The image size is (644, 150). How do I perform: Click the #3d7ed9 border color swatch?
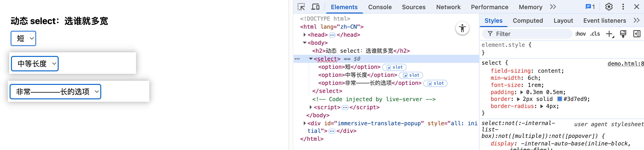(x=559, y=99)
